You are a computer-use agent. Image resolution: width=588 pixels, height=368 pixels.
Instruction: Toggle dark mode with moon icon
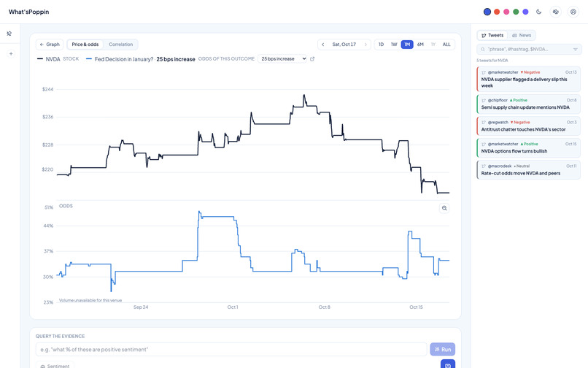tap(539, 12)
